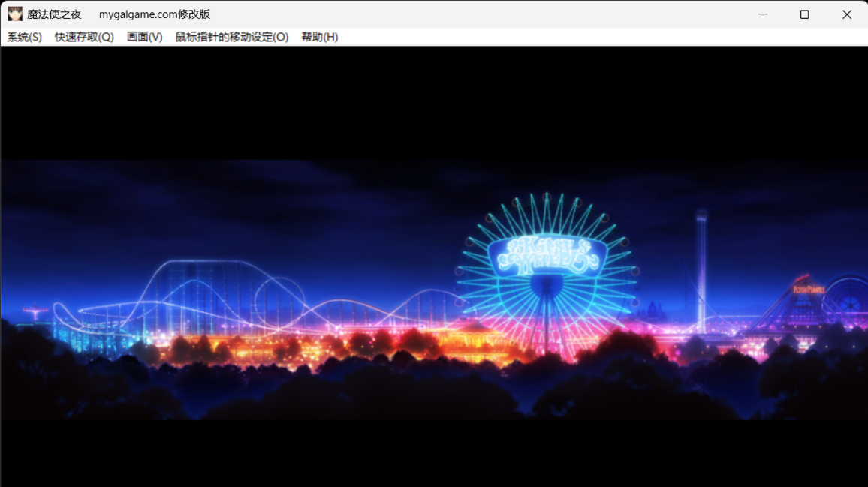Open the 系统(S) menu
Viewport: 868px width, 487px height.
point(24,37)
